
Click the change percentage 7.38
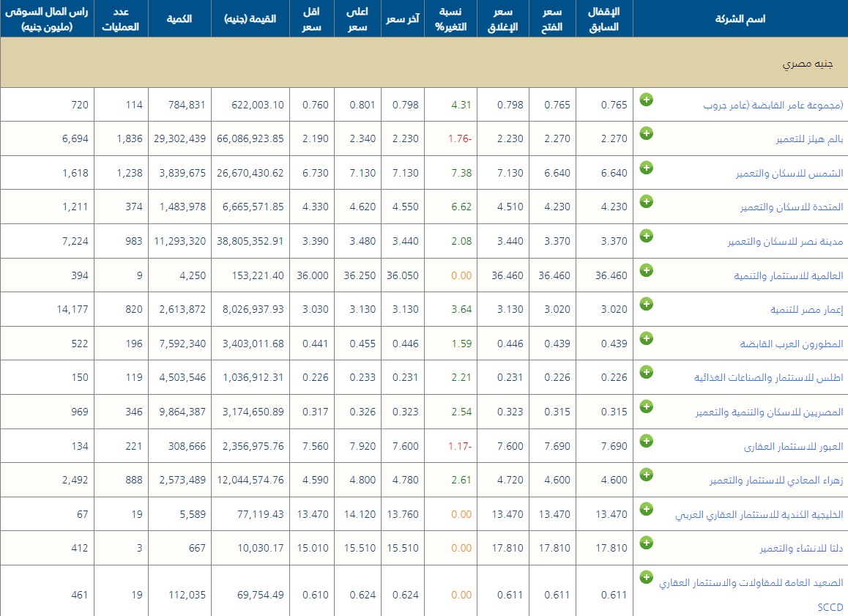tap(461, 173)
